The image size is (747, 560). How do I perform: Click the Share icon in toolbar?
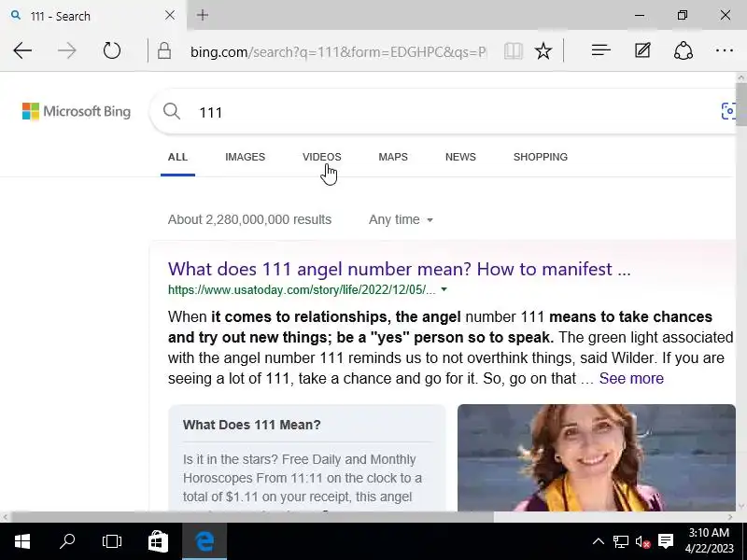coord(684,50)
